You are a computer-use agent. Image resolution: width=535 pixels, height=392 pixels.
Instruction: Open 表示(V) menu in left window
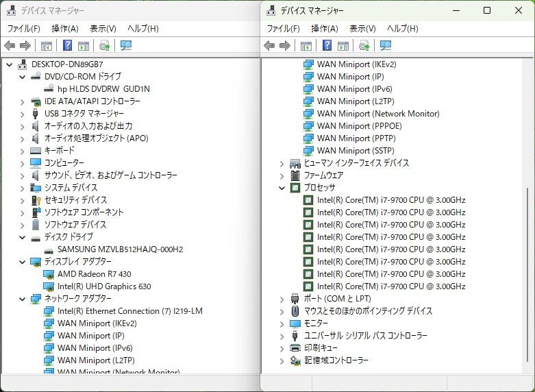click(103, 29)
